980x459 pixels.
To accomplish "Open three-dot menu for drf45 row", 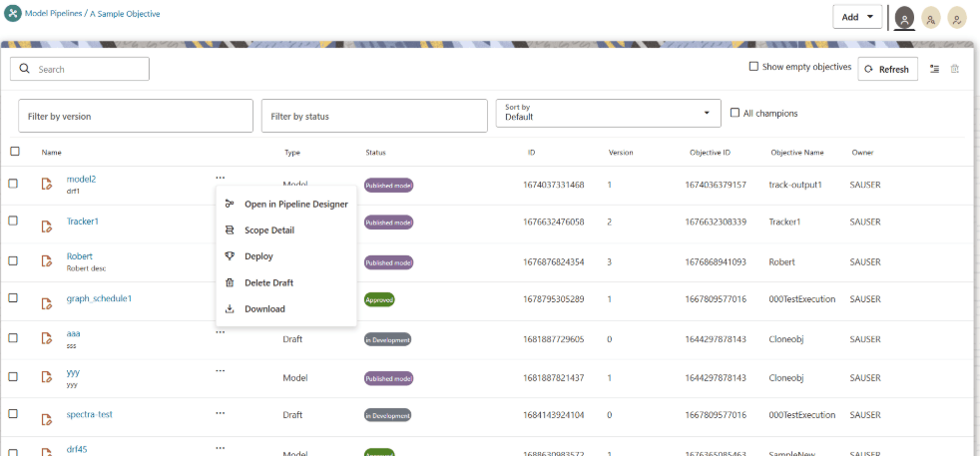I will tap(220, 448).
